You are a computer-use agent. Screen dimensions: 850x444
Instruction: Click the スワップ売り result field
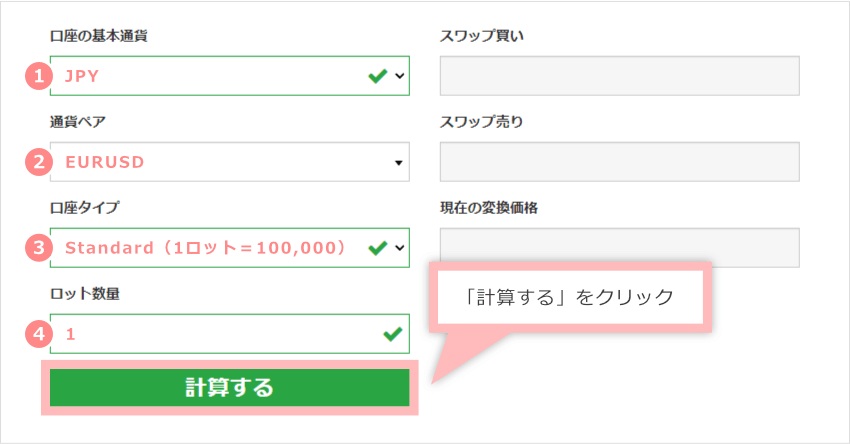tap(619, 162)
